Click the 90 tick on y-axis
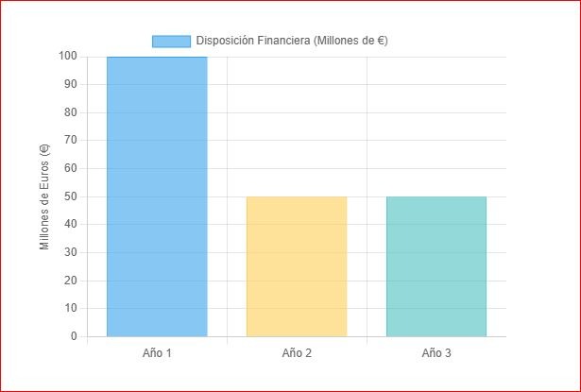Image resolution: width=581 pixels, height=392 pixels. tap(71, 84)
